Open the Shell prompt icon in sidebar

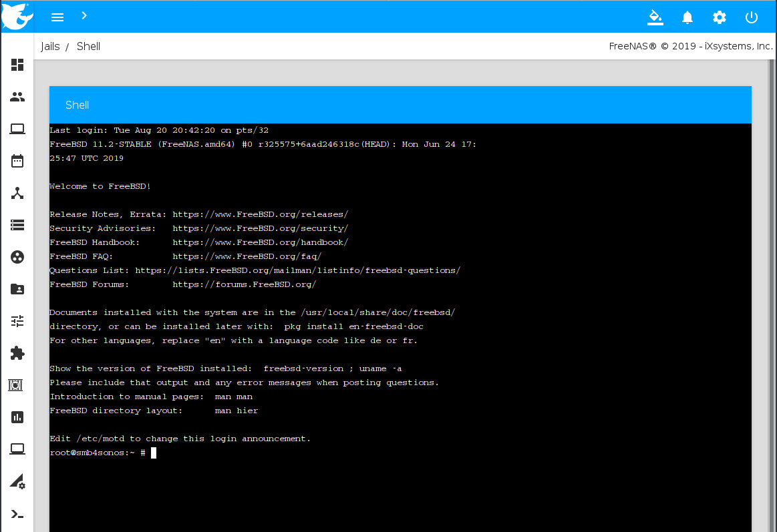17,514
